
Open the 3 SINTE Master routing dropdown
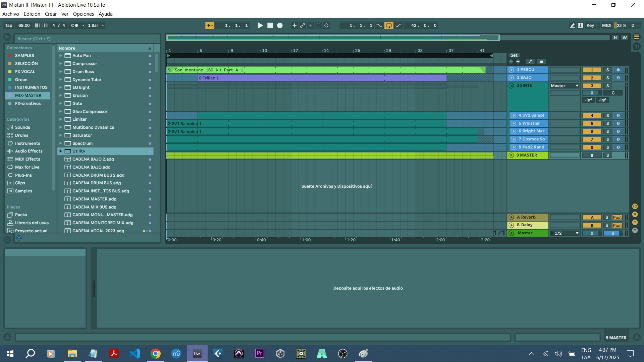pos(565,86)
